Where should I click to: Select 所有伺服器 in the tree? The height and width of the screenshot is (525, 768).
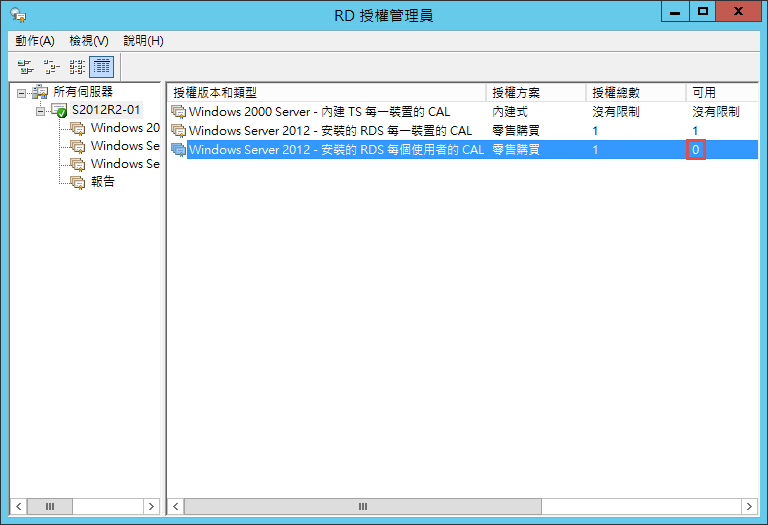tap(83, 92)
